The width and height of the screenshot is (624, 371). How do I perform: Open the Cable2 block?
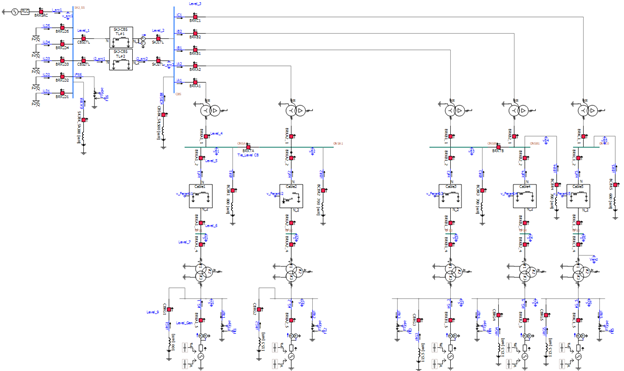pos(291,196)
